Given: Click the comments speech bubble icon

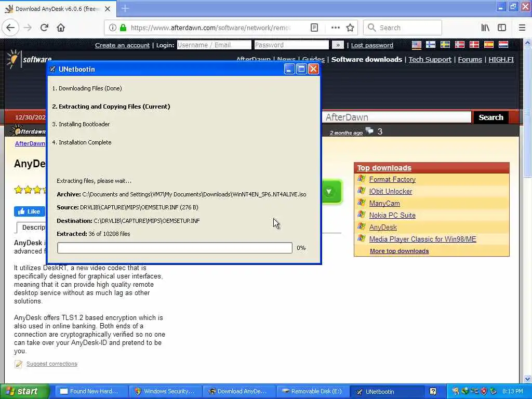Looking at the screenshot, I should pos(370,130).
